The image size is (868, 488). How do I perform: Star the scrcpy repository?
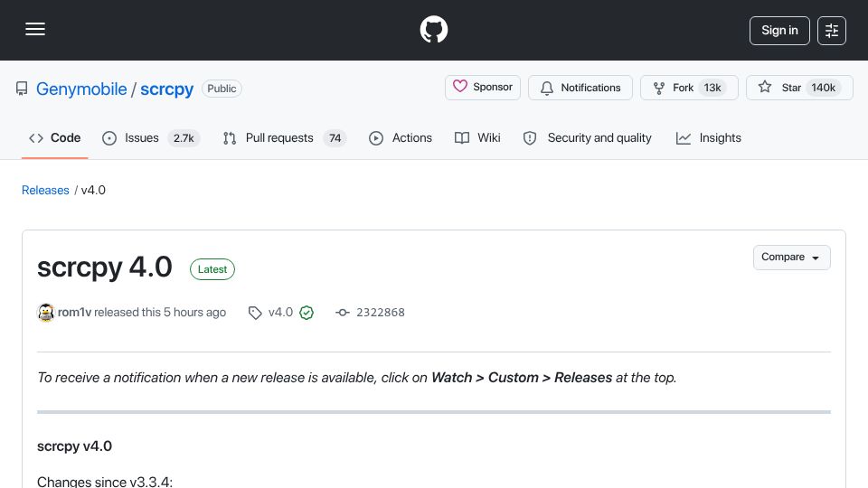pyautogui.click(x=799, y=88)
